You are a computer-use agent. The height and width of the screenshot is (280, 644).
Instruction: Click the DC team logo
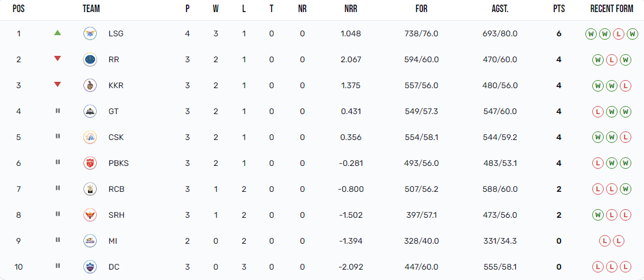click(x=90, y=267)
